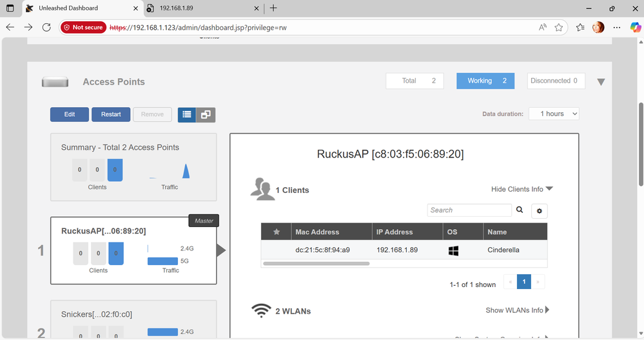This screenshot has height=340, width=644.
Task: Switch to list view icon
Action: [x=187, y=115]
